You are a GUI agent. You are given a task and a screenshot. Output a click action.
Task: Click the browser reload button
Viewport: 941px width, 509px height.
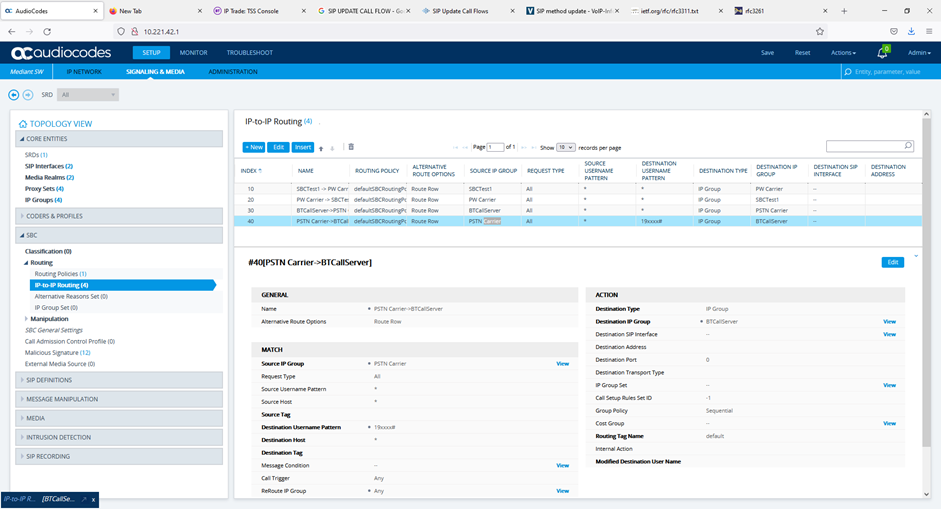tap(47, 31)
